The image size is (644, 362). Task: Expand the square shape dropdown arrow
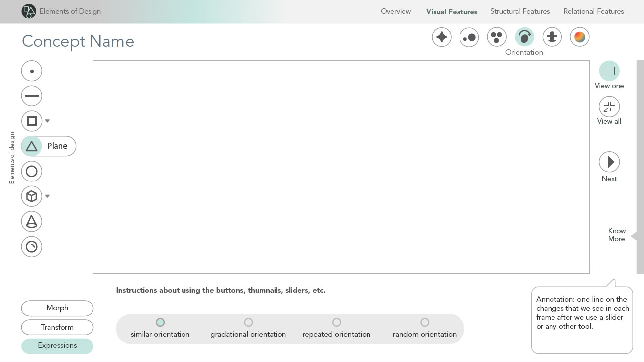48,121
